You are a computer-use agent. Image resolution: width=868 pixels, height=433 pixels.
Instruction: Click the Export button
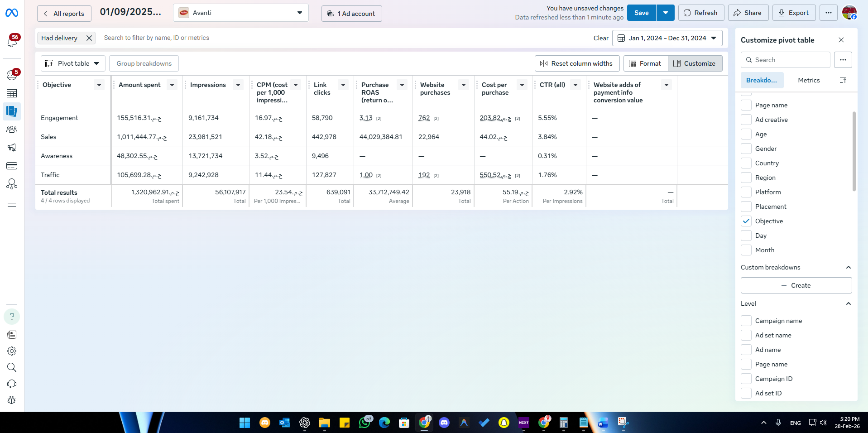pyautogui.click(x=793, y=13)
